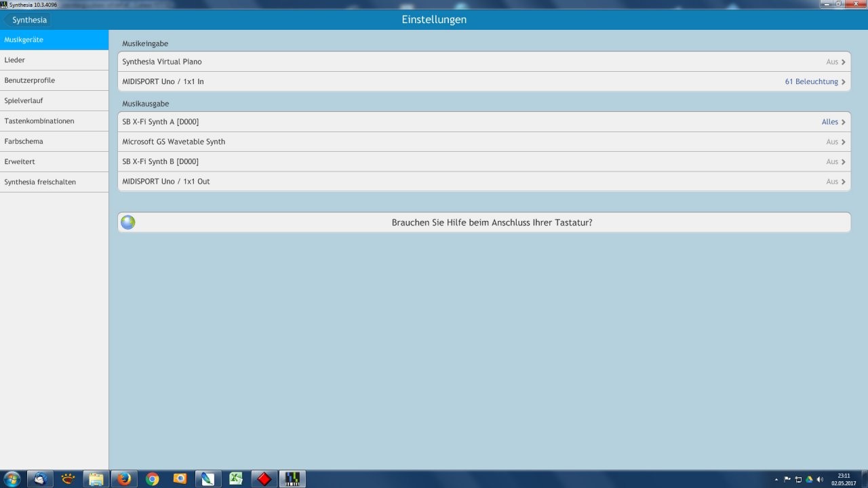
Task: Open MIDISPORT Uno / 1x1 In settings
Action: point(484,81)
